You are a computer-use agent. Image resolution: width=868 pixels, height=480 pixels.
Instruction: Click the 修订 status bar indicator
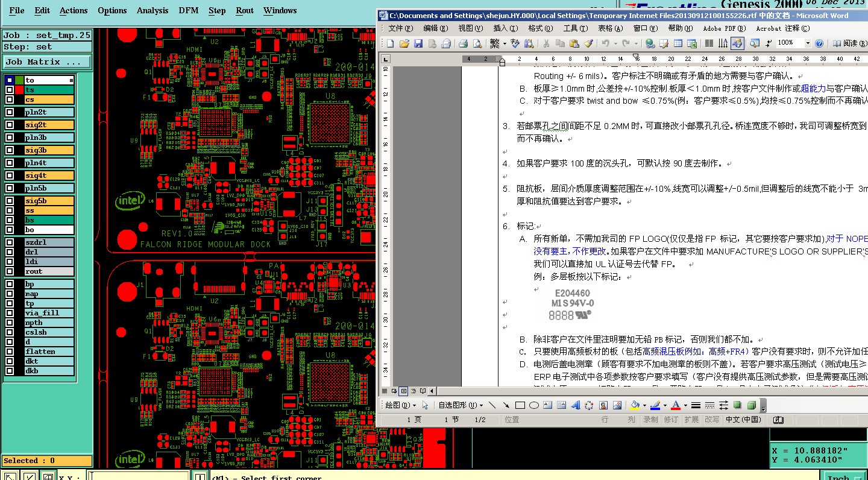[x=671, y=420]
